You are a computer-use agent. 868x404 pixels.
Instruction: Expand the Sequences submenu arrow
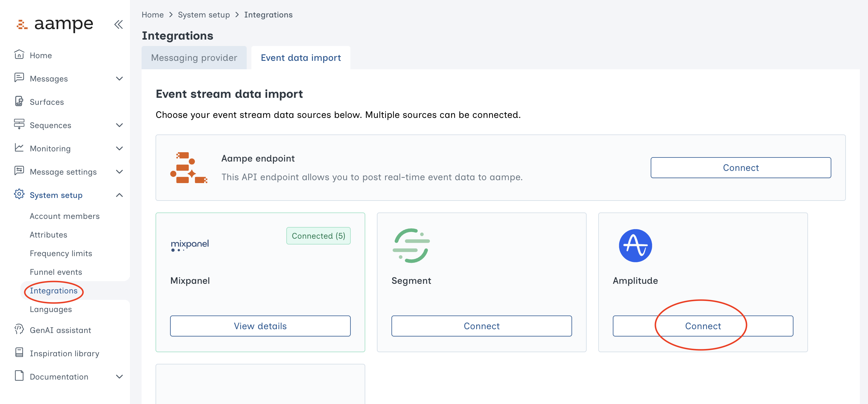[119, 125]
